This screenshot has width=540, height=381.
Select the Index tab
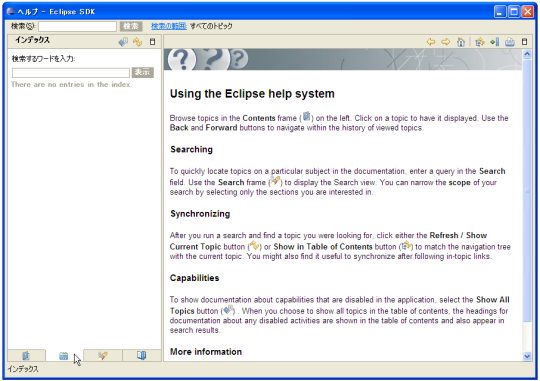click(64, 356)
